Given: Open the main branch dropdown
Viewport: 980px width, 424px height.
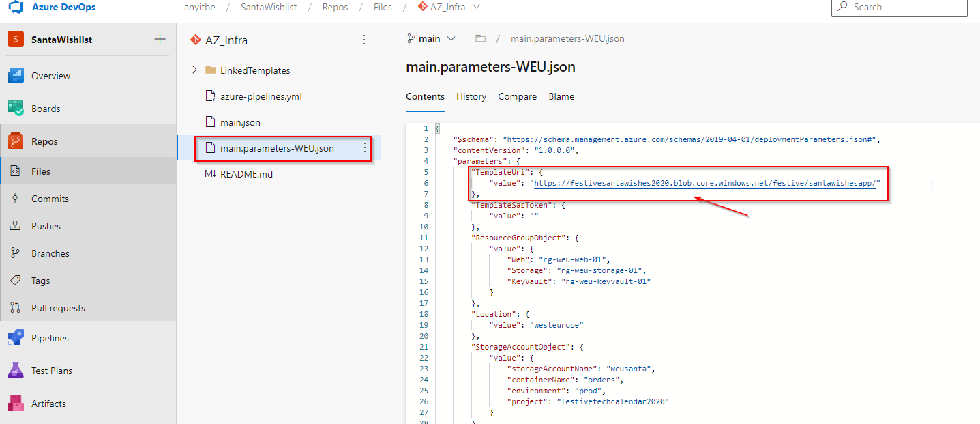Looking at the screenshot, I should tap(431, 38).
